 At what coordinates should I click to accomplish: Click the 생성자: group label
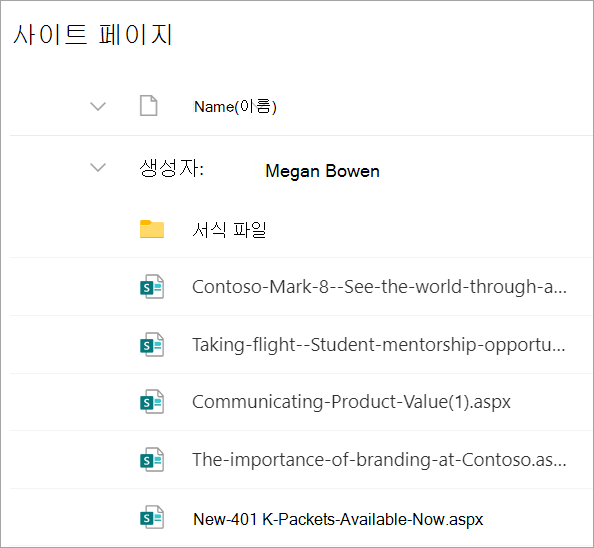pyautogui.click(x=172, y=168)
